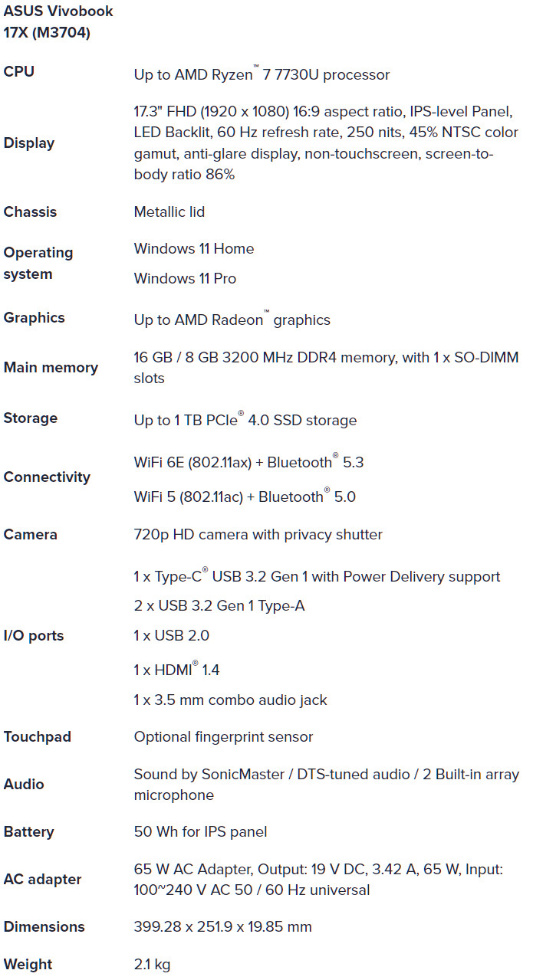Click the Metallic lid chassis value
Viewport: 533px width, 980px height.
coord(169,212)
